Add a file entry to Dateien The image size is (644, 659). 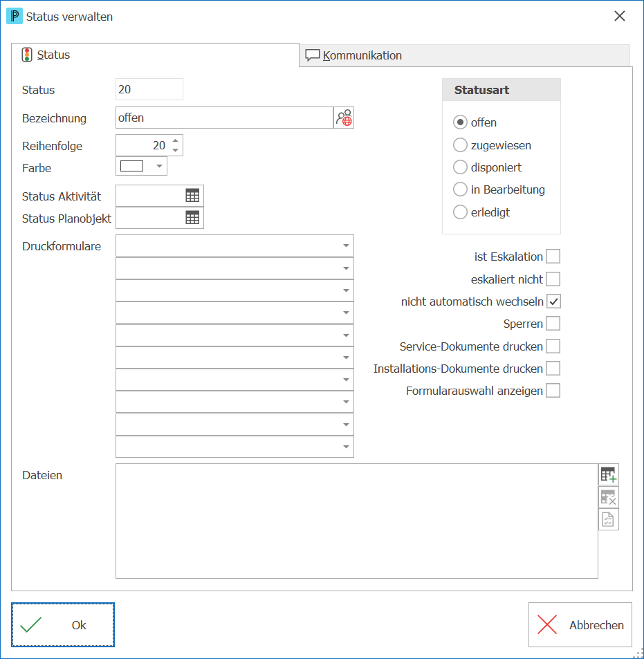pos(608,474)
